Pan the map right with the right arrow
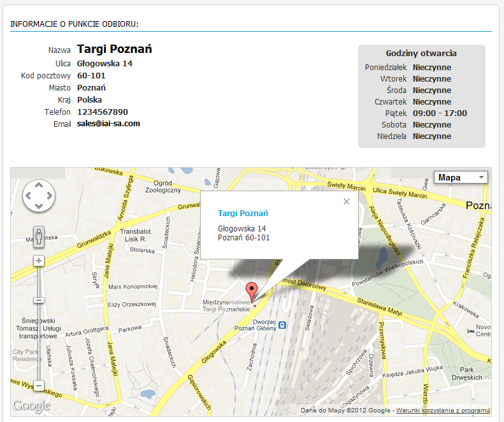 [50, 196]
